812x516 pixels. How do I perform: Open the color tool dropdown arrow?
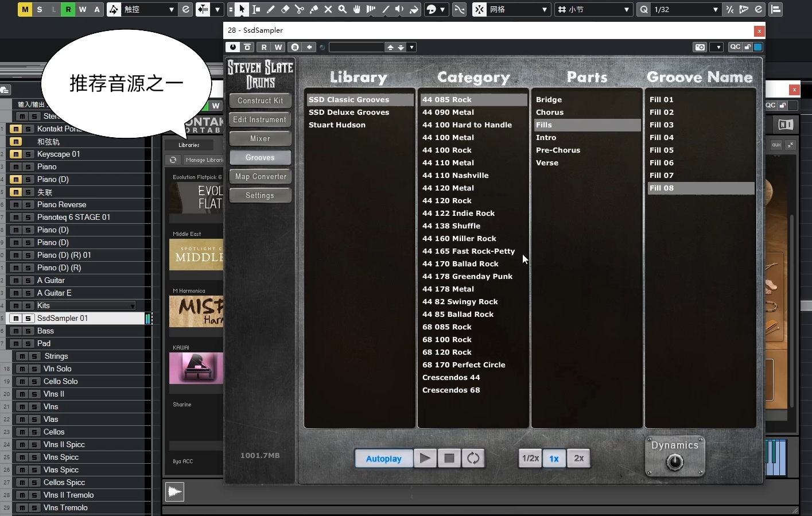coord(442,9)
